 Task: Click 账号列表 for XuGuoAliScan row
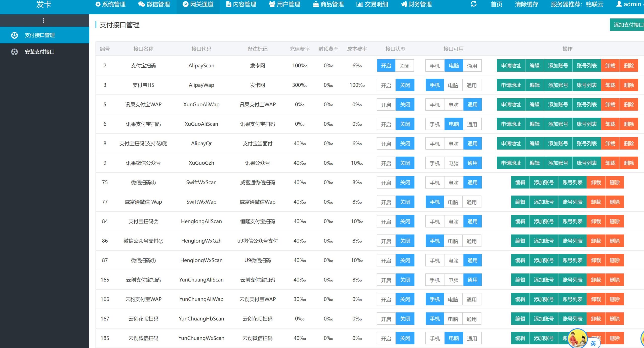[587, 124]
